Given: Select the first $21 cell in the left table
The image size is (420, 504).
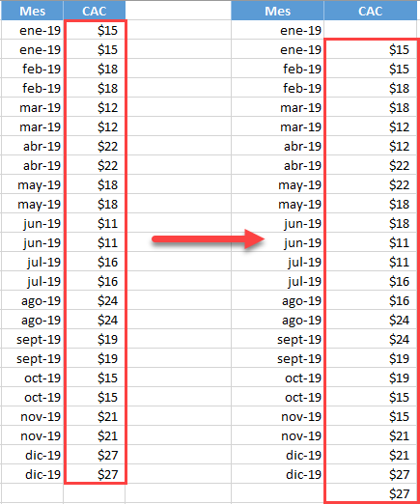Looking at the screenshot, I should click(x=95, y=416).
